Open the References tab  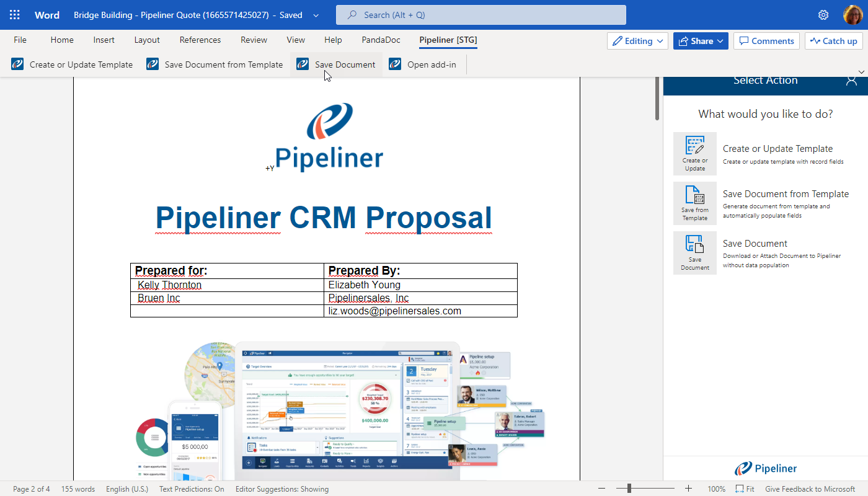pos(200,40)
